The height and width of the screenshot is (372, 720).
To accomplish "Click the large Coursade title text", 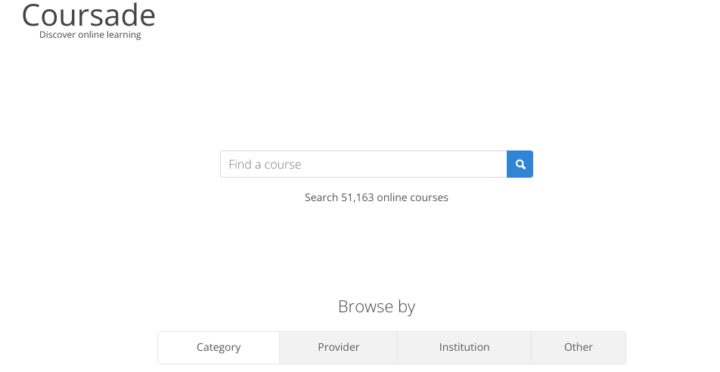I will point(89,16).
